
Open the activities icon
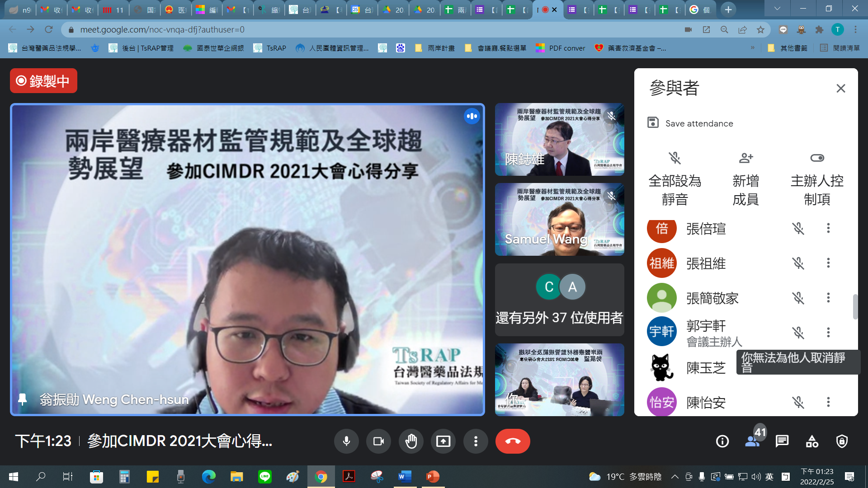[x=812, y=441]
